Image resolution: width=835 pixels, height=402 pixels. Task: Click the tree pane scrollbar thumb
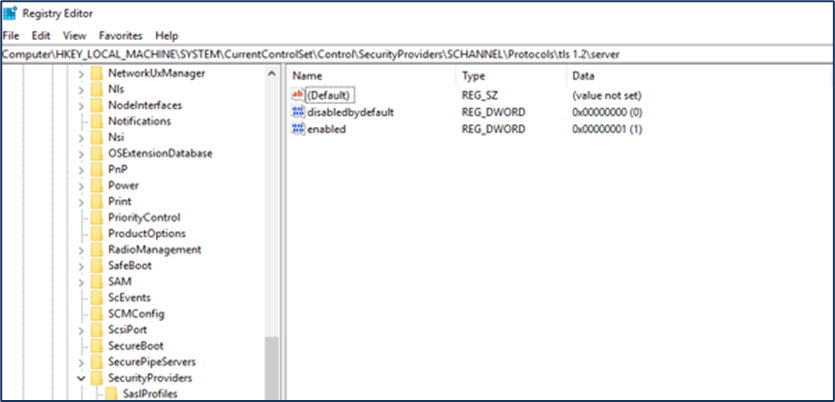point(272,367)
